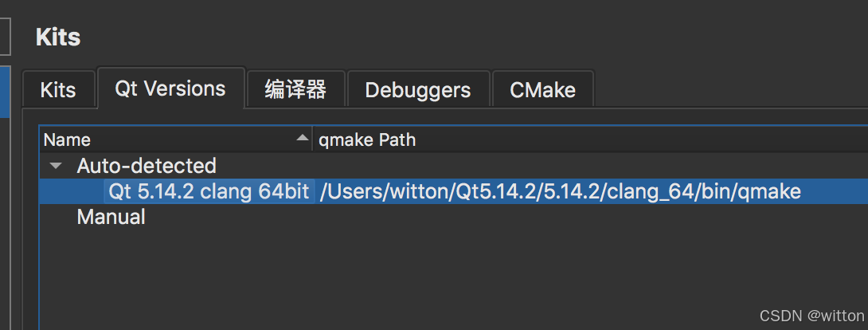This screenshot has height=330, width=868.
Task: Open the CMake tab
Action: tap(542, 89)
